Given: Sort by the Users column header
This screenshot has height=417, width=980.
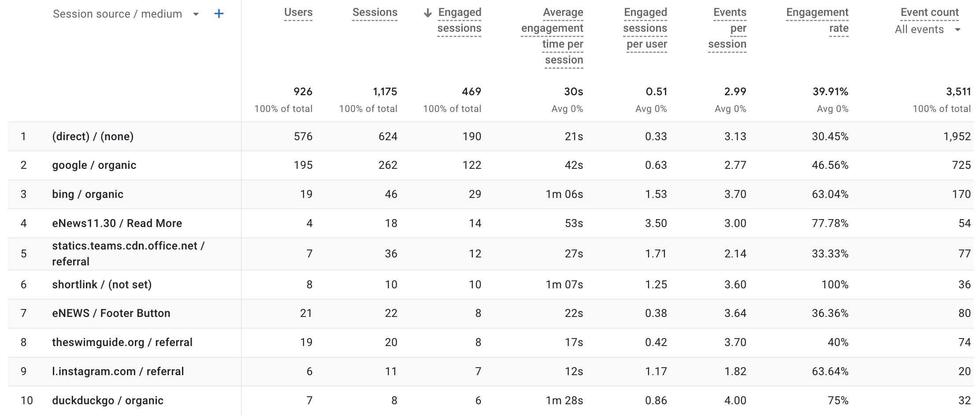Looking at the screenshot, I should (x=298, y=13).
